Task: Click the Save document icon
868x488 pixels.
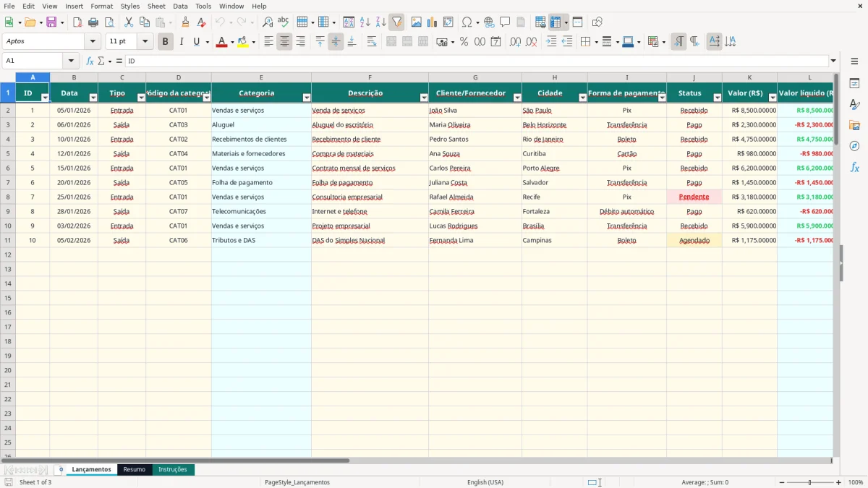Action: (51, 22)
